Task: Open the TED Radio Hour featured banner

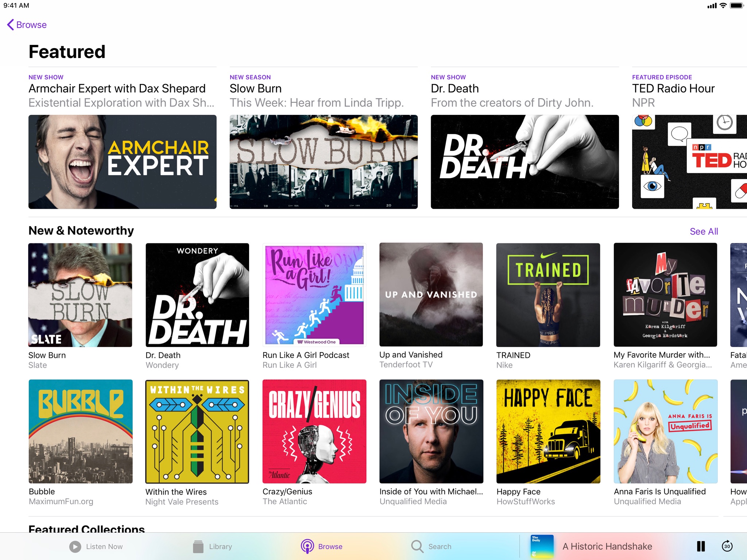Action: pos(689,162)
